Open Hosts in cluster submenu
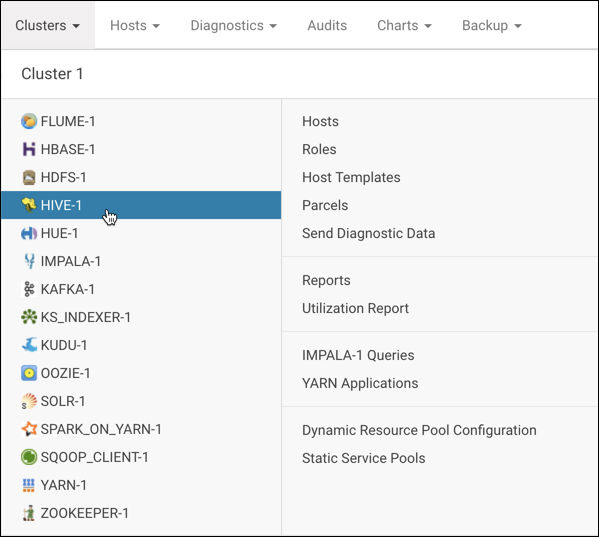Screen dimensions: 599x537 (321, 121)
